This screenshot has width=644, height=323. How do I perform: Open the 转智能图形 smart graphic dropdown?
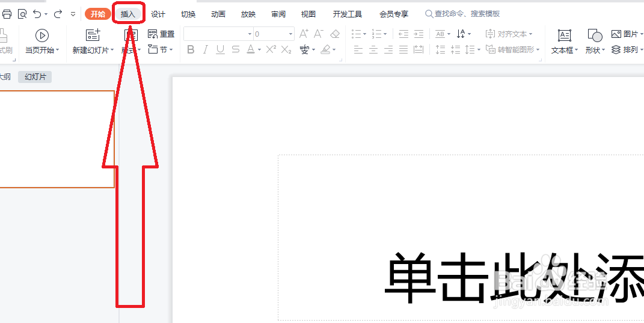pos(512,50)
